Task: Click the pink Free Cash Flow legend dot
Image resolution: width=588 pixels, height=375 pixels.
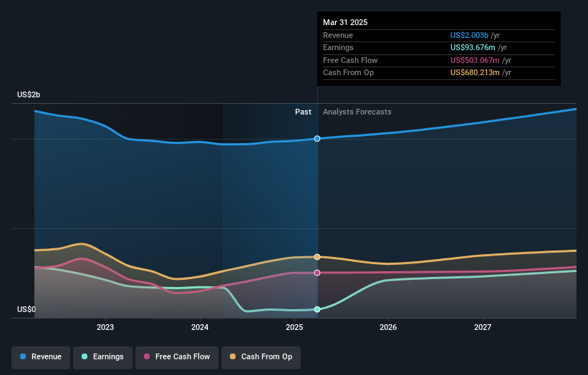Action: point(147,356)
